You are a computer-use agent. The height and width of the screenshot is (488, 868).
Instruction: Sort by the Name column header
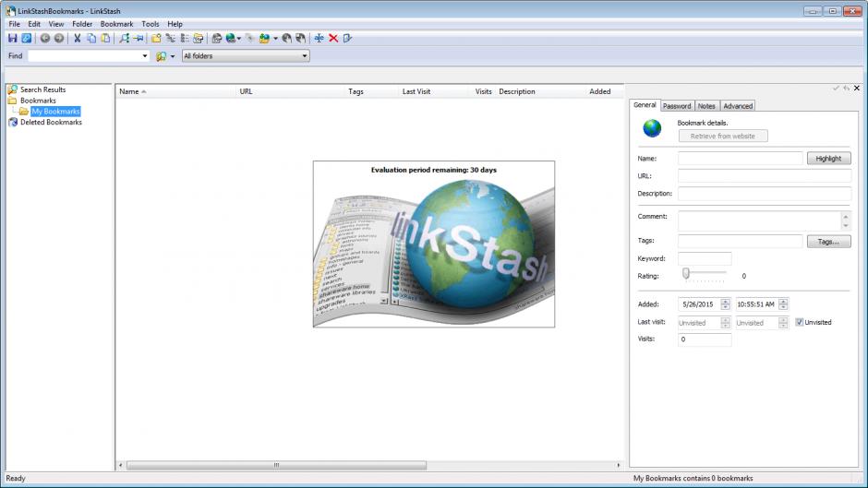175,91
